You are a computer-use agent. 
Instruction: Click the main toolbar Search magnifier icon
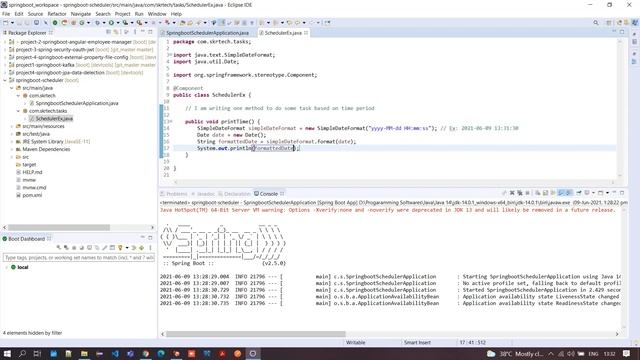(596, 22)
